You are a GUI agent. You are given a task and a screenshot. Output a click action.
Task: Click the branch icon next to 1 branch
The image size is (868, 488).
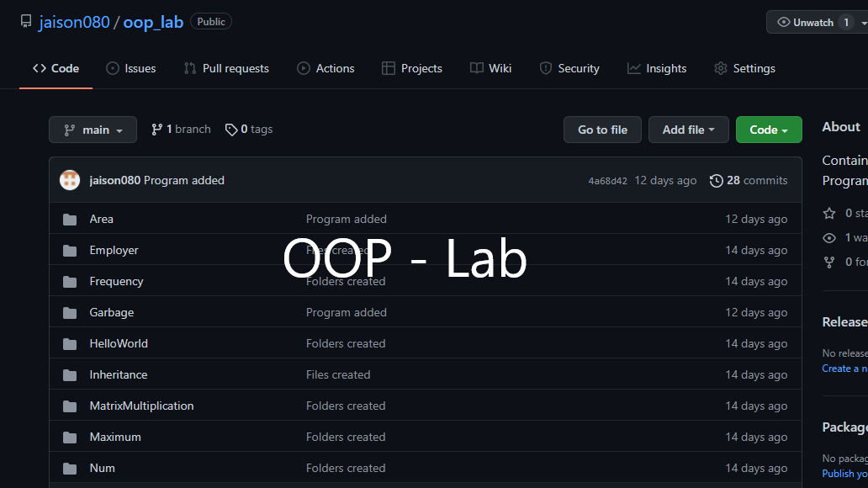coord(156,130)
